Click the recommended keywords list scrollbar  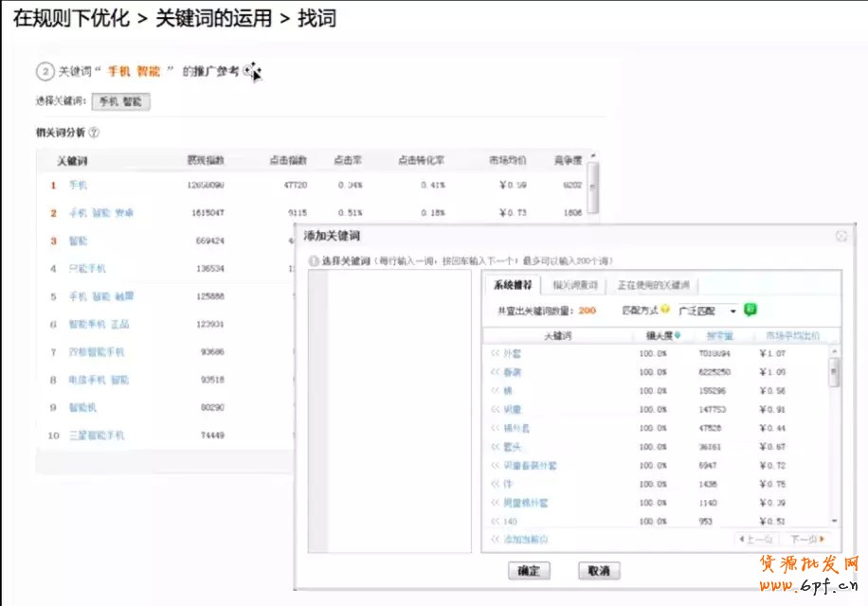(x=834, y=371)
